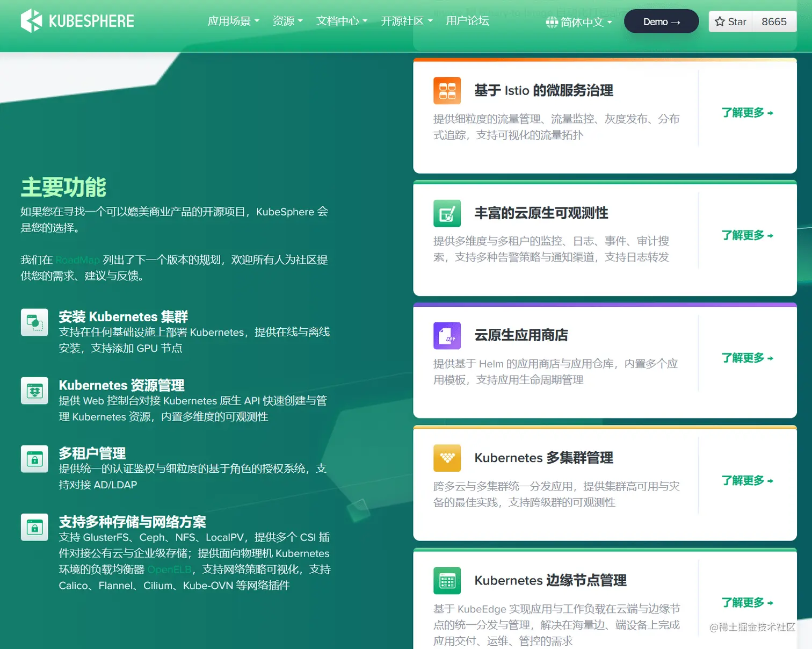Click the 云原生可观测性 card icon
This screenshot has width=812, height=649.
coord(447,213)
